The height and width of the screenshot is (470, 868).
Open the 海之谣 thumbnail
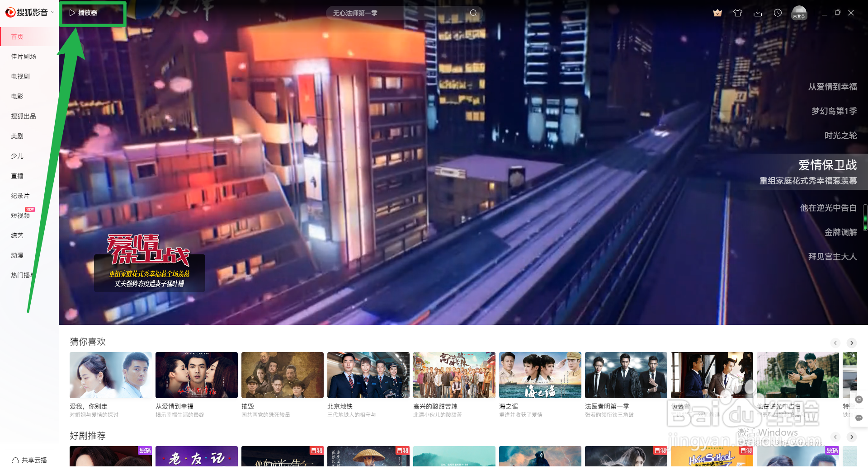click(540, 375)
